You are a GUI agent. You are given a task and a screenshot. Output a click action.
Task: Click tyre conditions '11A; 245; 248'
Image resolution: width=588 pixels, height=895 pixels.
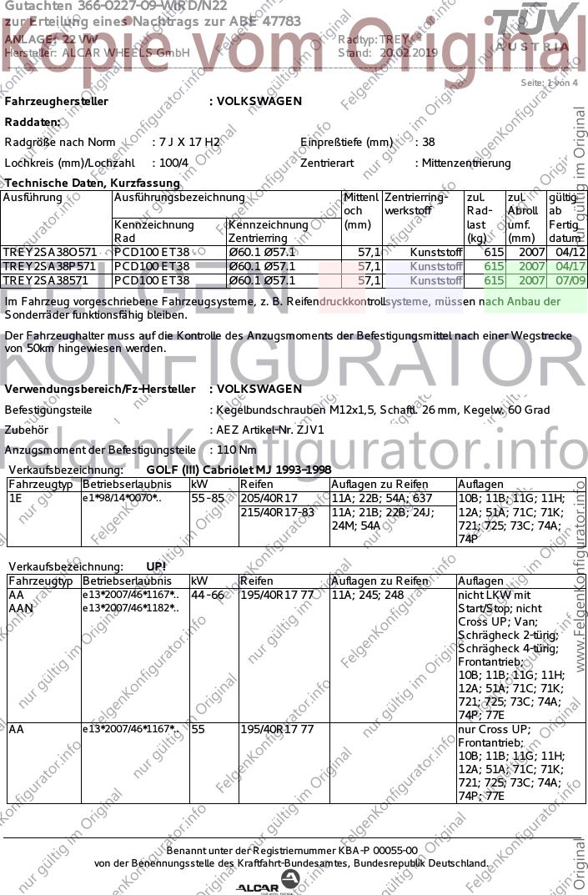pos(368,595)
